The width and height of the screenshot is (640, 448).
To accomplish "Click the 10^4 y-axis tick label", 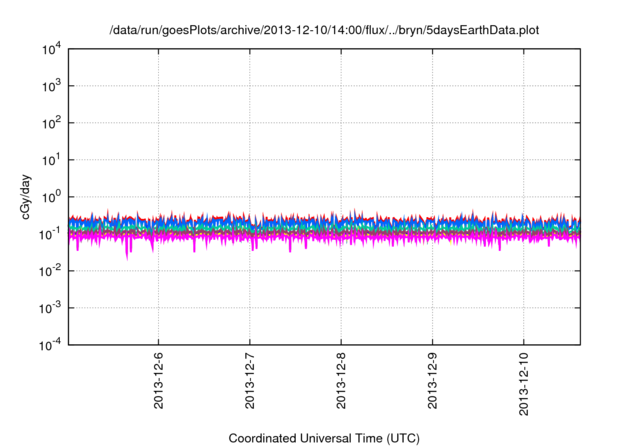I will point(51,49).
